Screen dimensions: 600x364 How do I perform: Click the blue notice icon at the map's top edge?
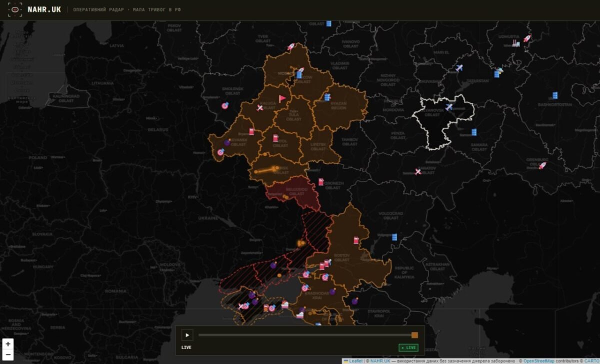click(x=328, y=23)
